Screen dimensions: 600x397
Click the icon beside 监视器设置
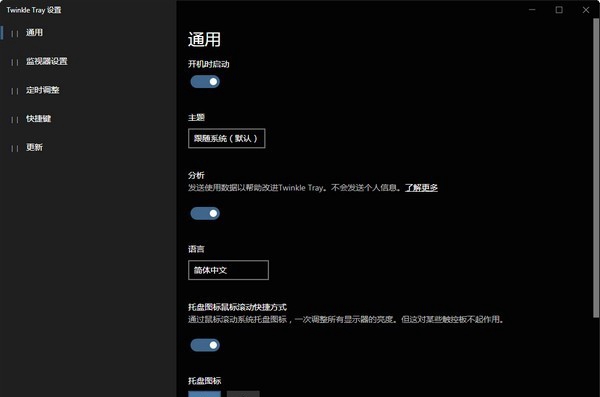pos(15,62)
